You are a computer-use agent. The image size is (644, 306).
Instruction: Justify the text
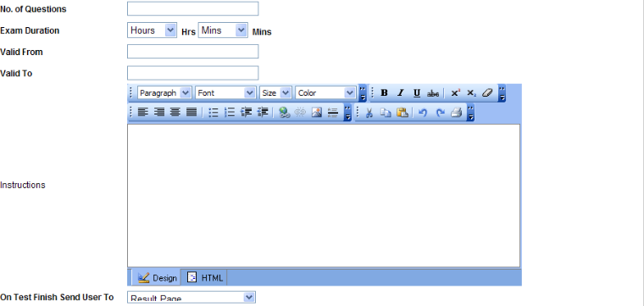[192, 112]
